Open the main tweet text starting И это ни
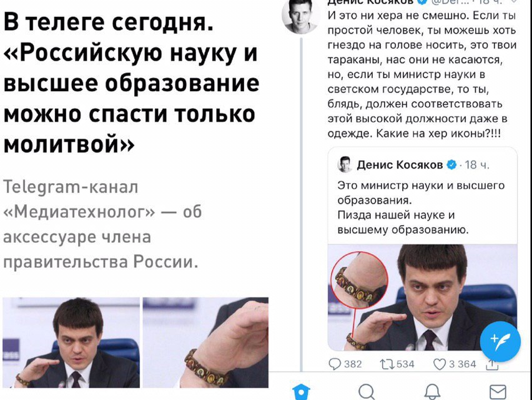 pyautogui.click(x=421, y=74)
